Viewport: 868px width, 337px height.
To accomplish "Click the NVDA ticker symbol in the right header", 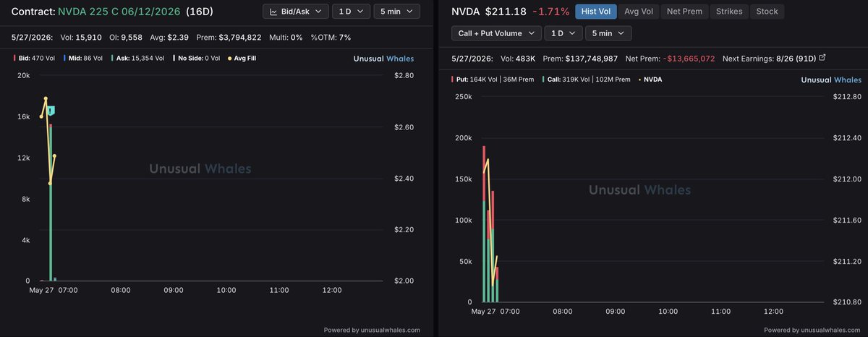I will (466, 12).
